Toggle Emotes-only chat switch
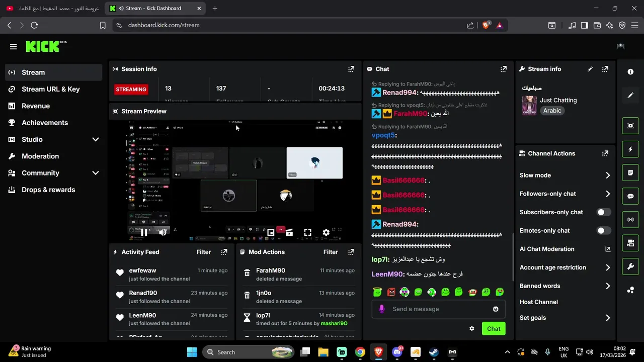Screen dimensions: 644x362 (x=604, y=230)
